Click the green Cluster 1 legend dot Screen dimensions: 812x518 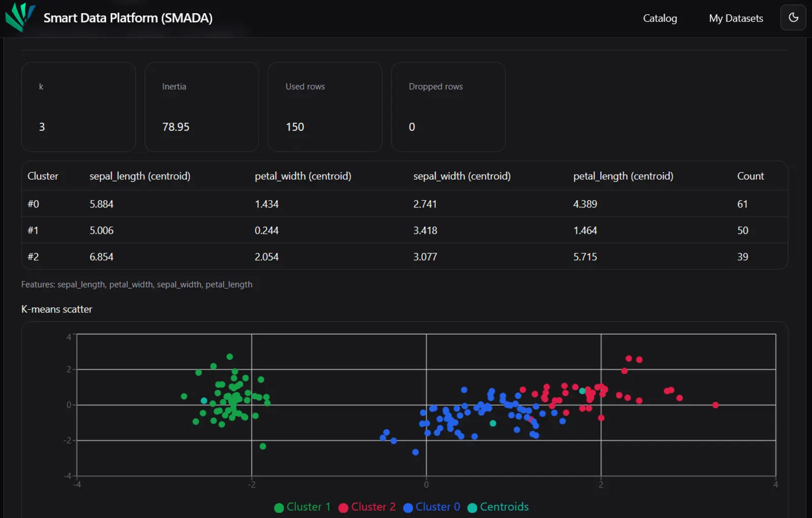click(279, 508)
